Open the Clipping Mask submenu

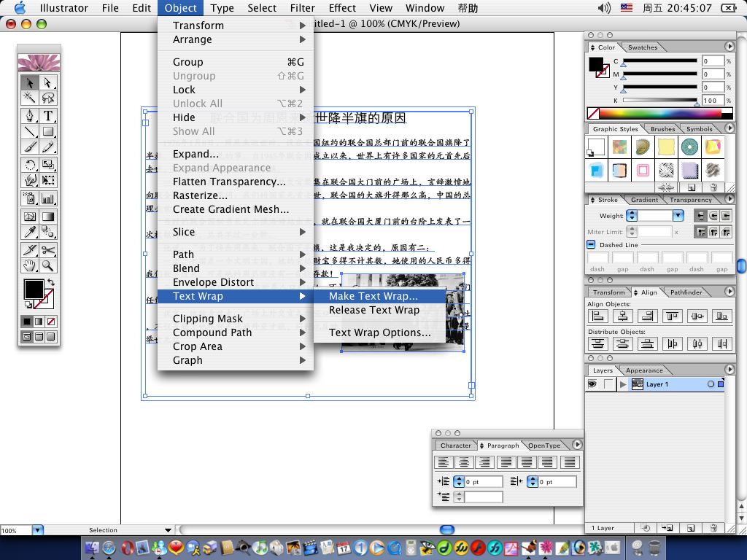click(x=236, y=319)
